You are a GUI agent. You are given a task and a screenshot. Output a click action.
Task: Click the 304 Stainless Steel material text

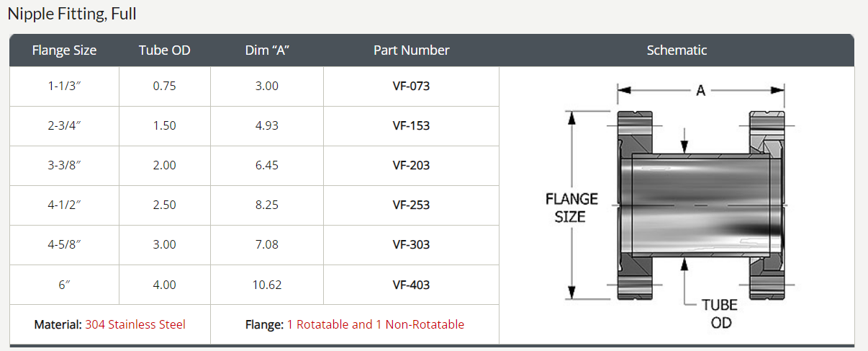pyautogui.click(x=135, y=324)
